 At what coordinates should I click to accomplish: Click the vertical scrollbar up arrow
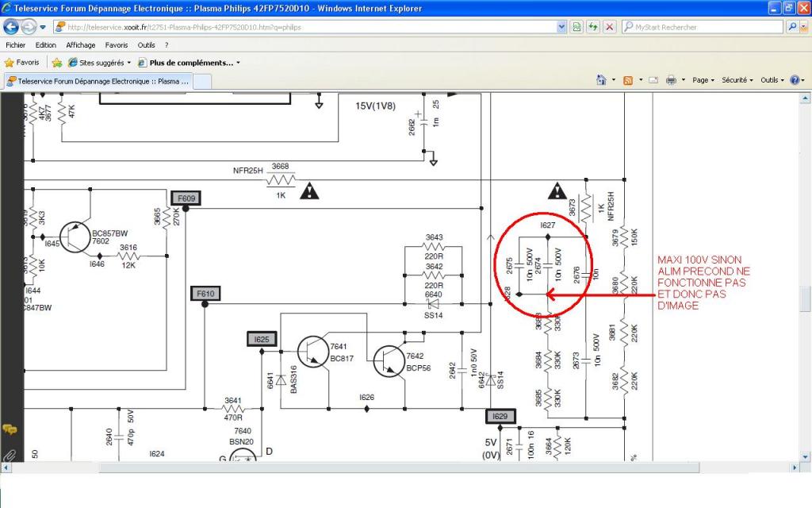coord(805,98)
